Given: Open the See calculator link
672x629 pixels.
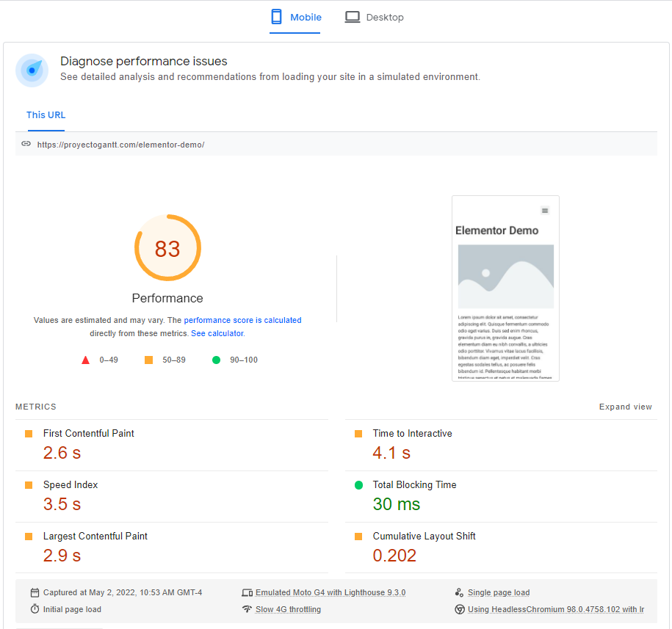Looking at the screenshot, I should click(x=217, y=332).
